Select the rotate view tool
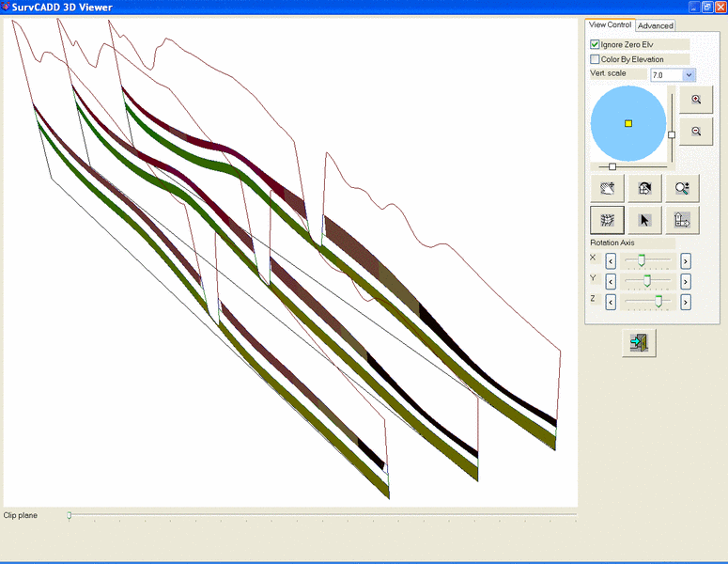This screenshot has height=564, width=728. click(x=644, y=188)
